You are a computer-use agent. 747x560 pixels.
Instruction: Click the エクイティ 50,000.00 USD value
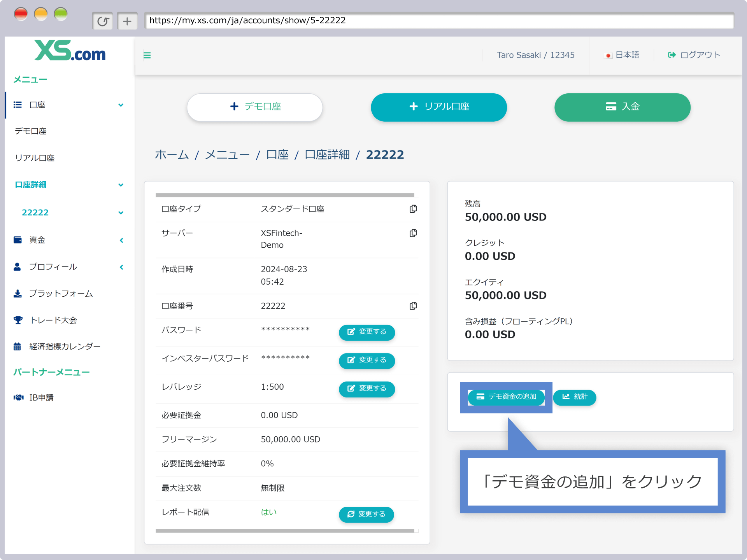505,296
